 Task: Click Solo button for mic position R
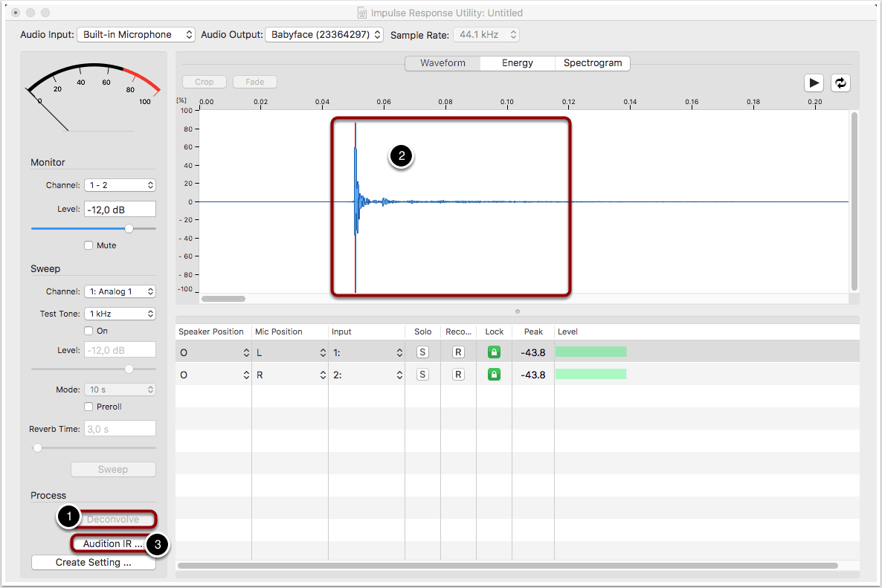tap(422, 375)
